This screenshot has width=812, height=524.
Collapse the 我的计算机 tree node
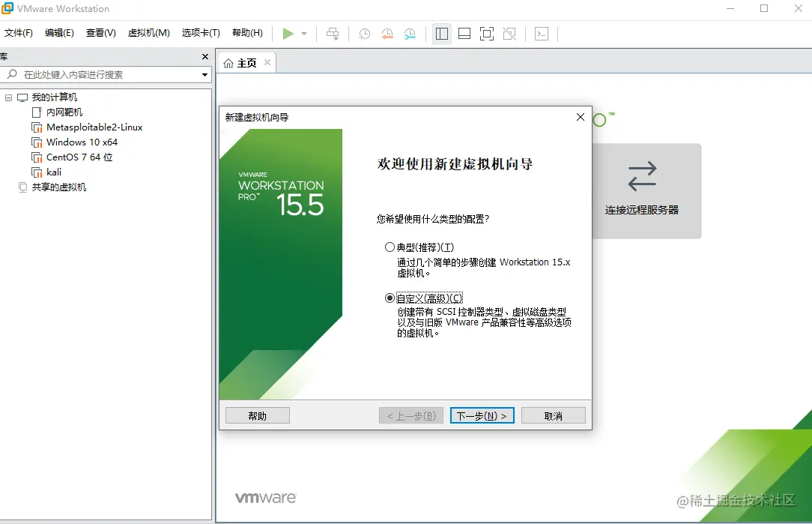8,97
